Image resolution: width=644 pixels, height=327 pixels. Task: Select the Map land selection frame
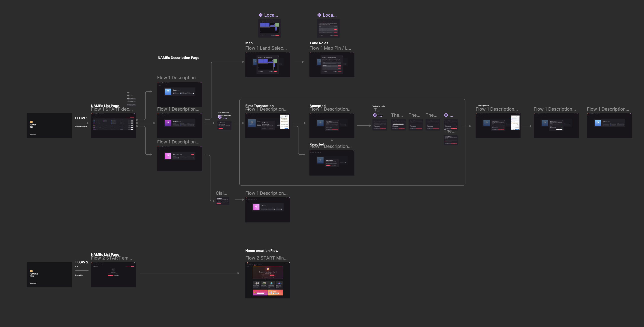pos(268,64)
